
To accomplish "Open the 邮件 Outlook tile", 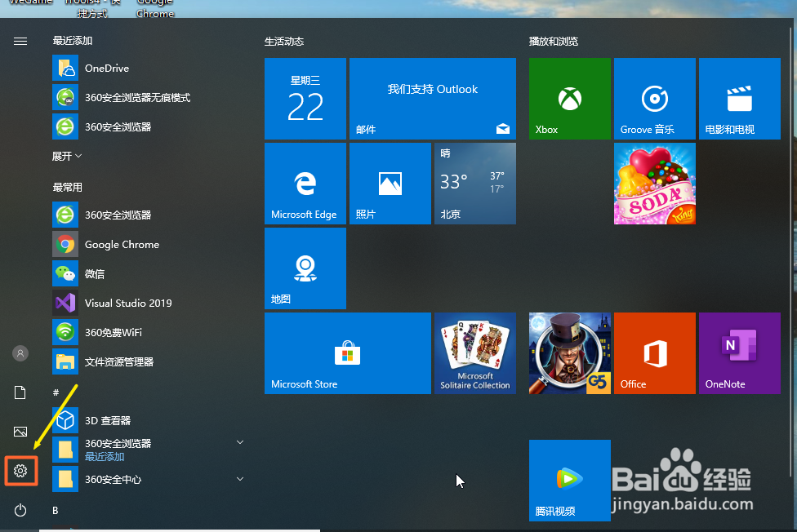I will click(x=433, y=99).
